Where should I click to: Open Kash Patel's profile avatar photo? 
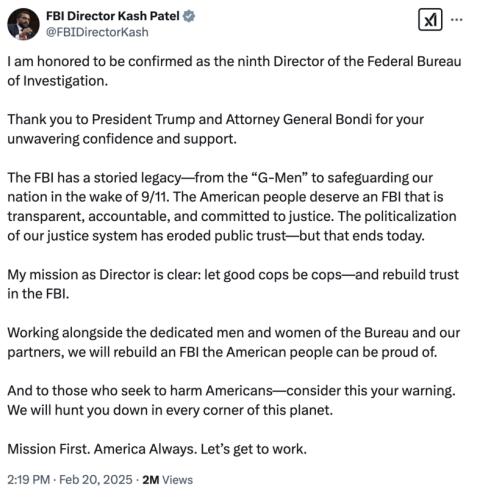pos(23,24)
